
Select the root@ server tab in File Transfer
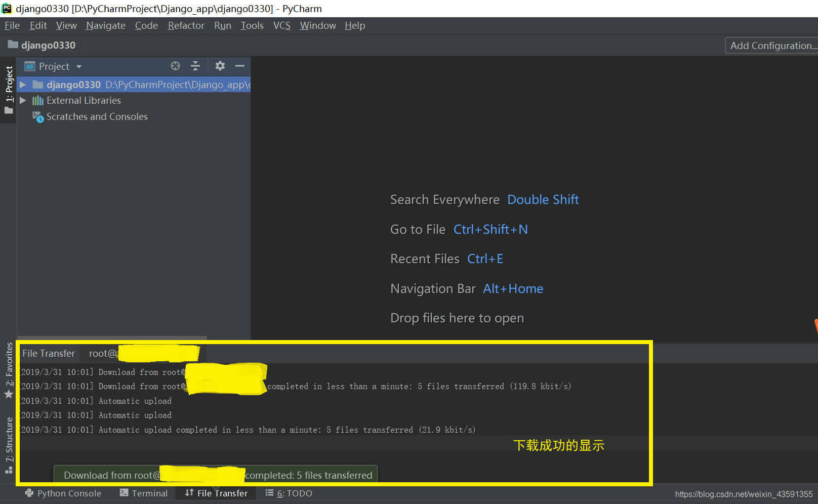(x=144, y=353)
